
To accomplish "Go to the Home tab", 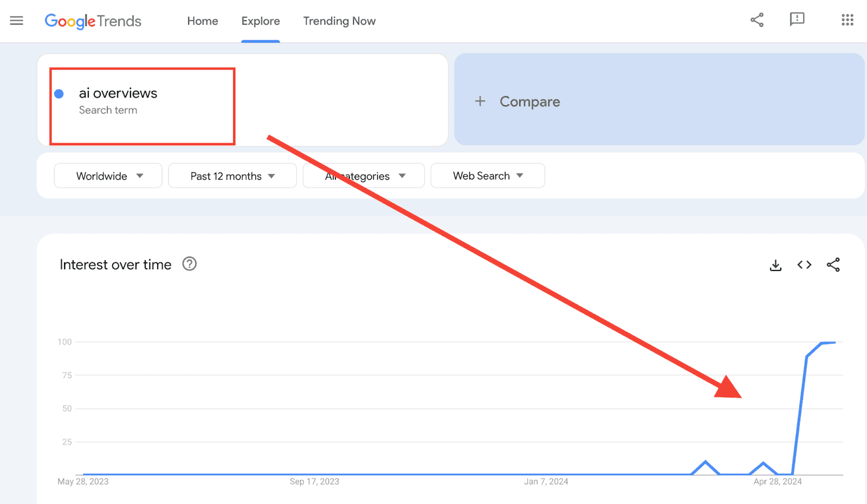I will [203, 21].
